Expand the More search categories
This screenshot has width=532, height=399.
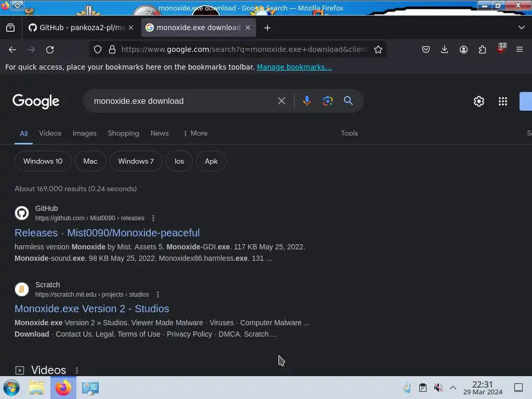pyautogui.click(x=195, y=134)
